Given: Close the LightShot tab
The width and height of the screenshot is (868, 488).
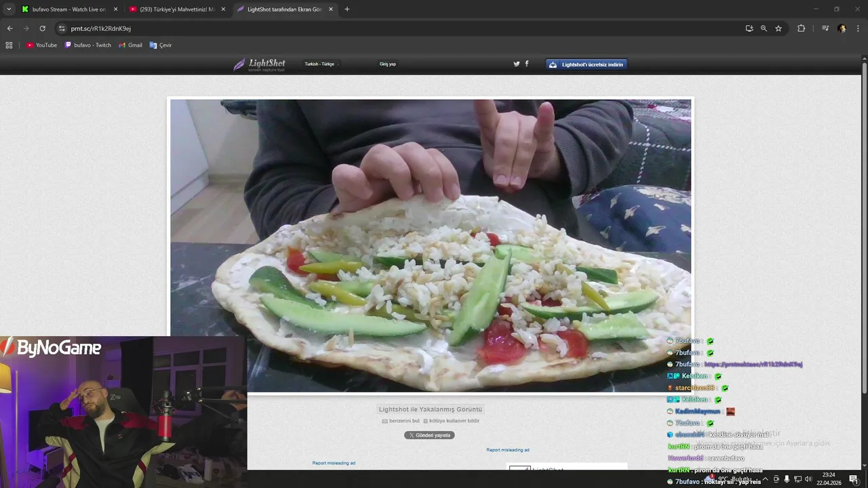Looking at the screenshot, I should coord(331,9).
